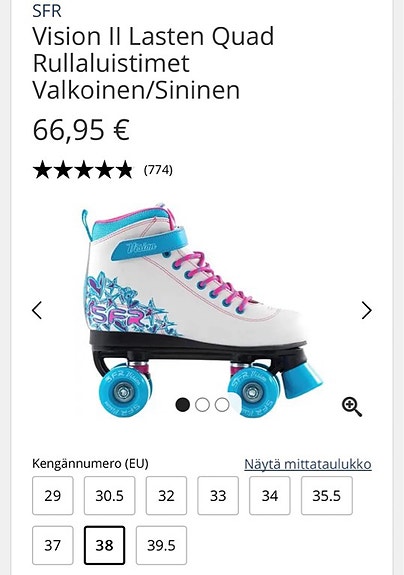Go to the previous product image

click(37, 310)
